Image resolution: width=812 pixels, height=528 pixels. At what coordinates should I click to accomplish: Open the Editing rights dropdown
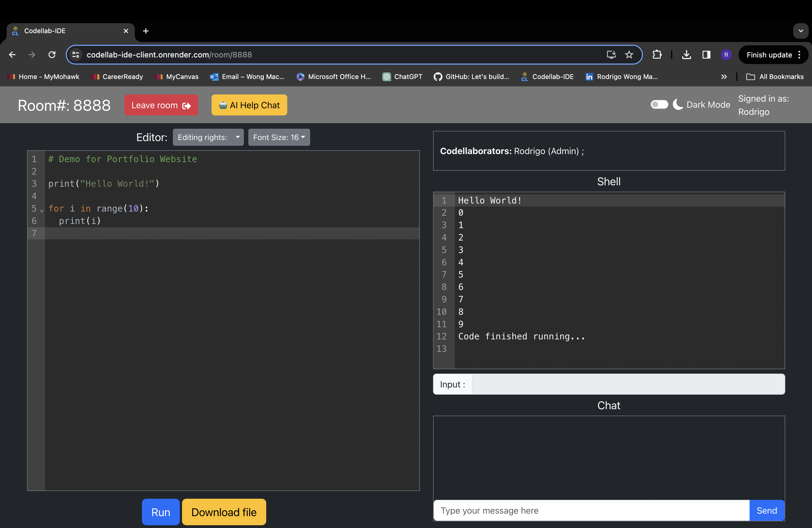click(x=208, y=137)
